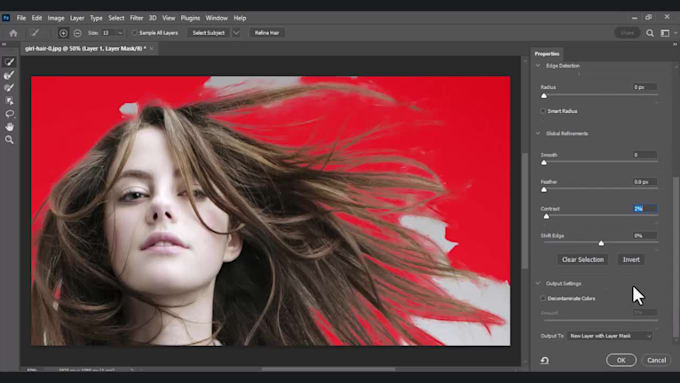Click the Share button
This screenshot has height=383, width=680.
[x=627, y=33]
